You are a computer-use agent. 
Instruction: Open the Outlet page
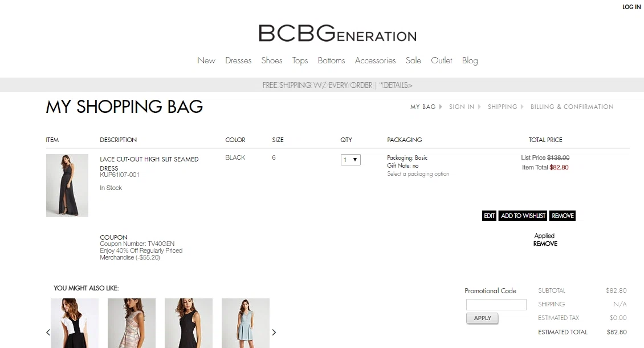click(442, 60)
